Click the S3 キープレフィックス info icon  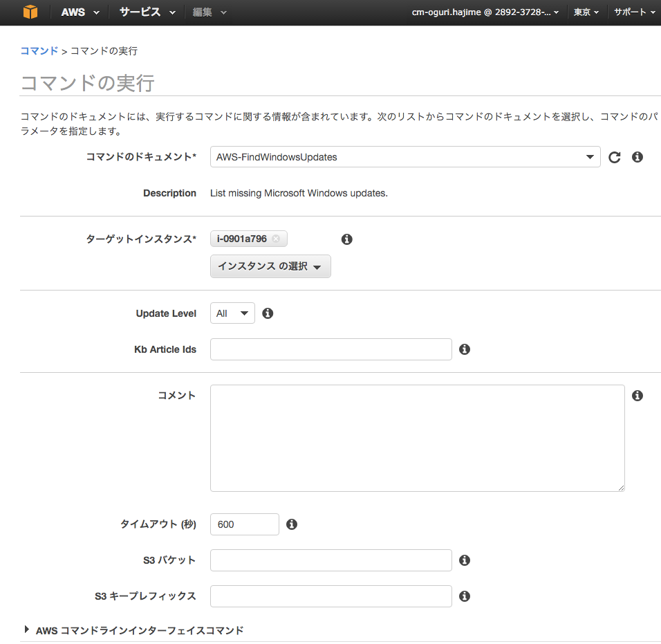point(464,596)
